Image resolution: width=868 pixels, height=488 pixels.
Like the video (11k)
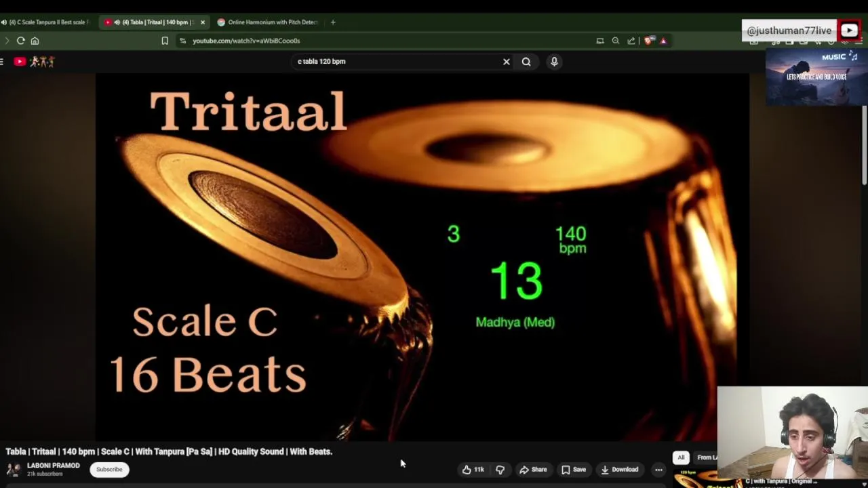pyautogui.click(x=473, y=469)
